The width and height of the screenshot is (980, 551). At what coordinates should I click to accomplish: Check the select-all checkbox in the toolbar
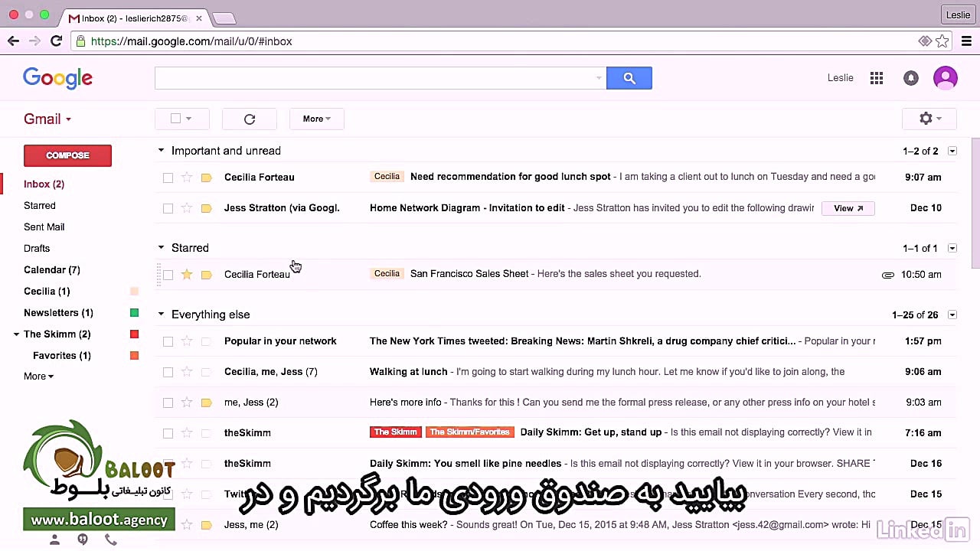tap(175, 119)
